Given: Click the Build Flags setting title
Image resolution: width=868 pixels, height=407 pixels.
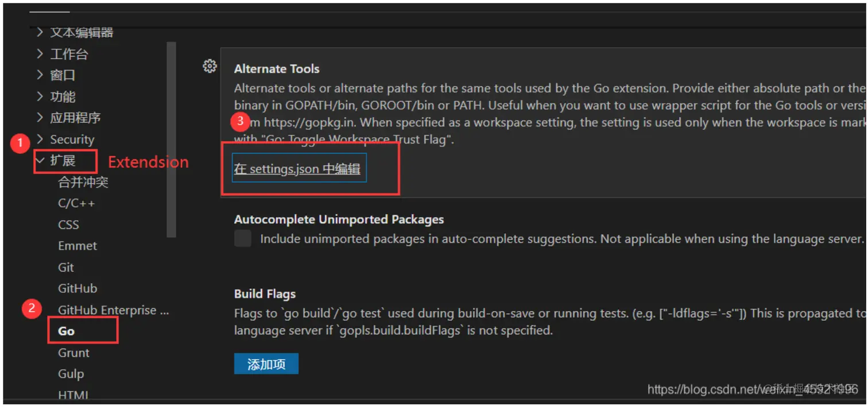Looking at the screenshot, I should (265, 294).
